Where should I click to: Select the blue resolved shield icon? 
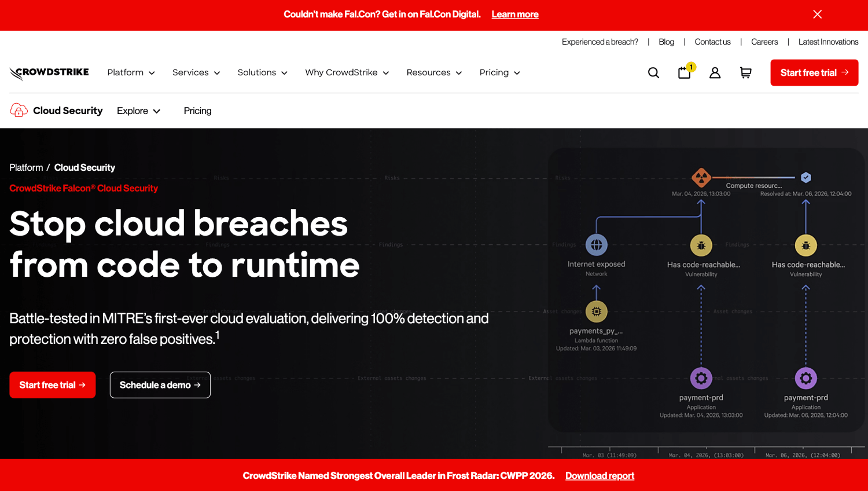[806, 177]
